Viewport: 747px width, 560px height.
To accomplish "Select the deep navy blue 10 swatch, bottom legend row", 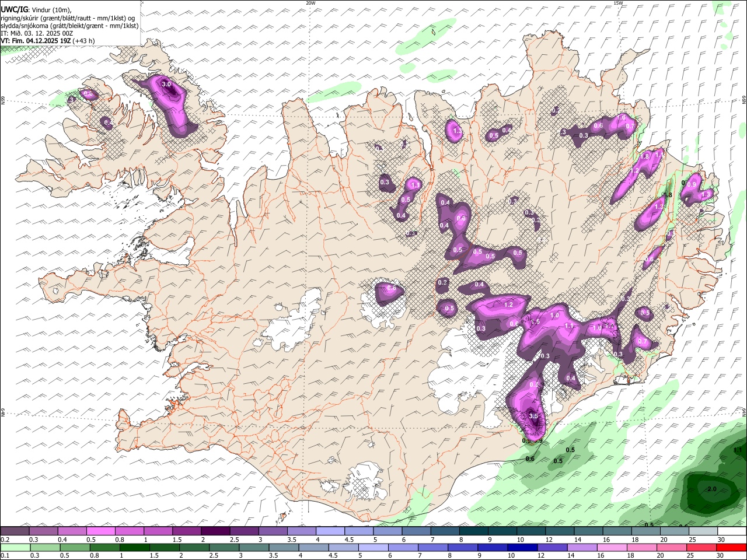I will pos(522,548).
